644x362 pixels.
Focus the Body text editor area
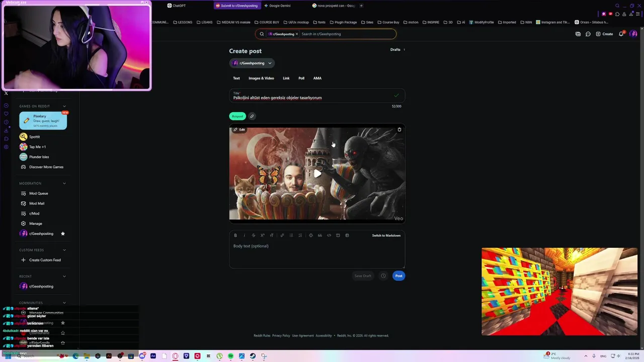click(x=317, y=255)
